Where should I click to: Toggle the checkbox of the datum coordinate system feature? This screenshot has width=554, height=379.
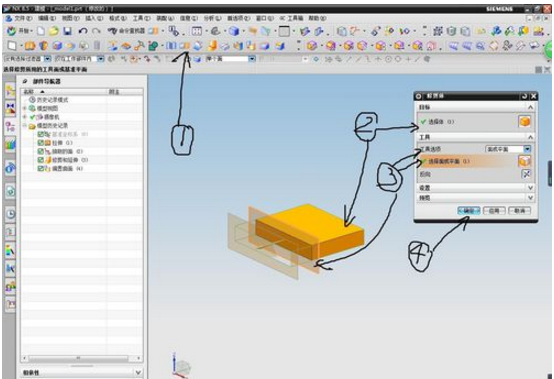click(x=41, y=134)
